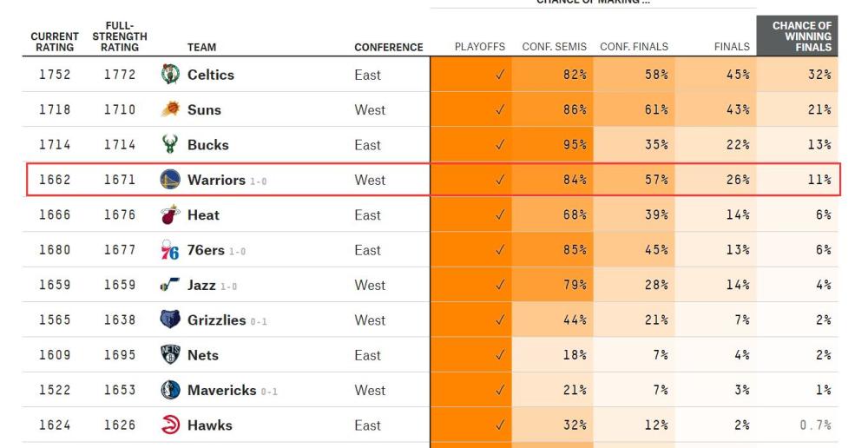Screen dimensions: 868x448
Task: Click the Celtics 32% finals win cell
Action: click(819, 75)
